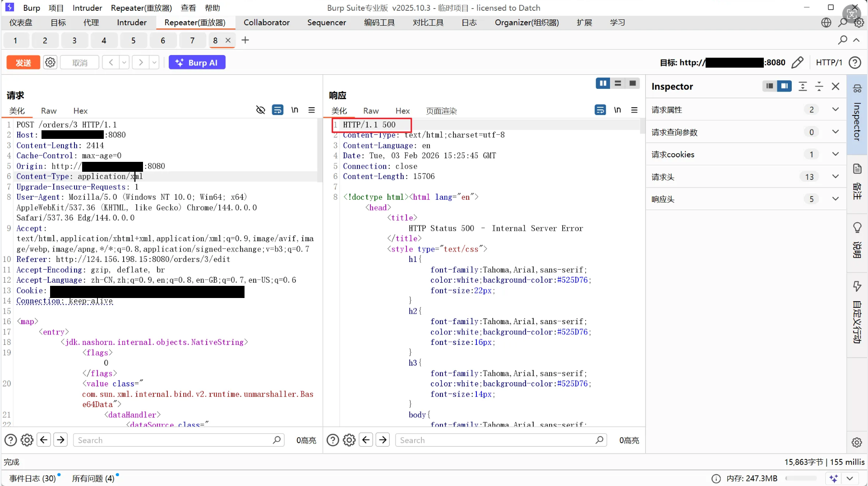The width and height of the screenshot is (868, 486).
Task: Switch to the Collaborator tab
Action: click(267, 23)
